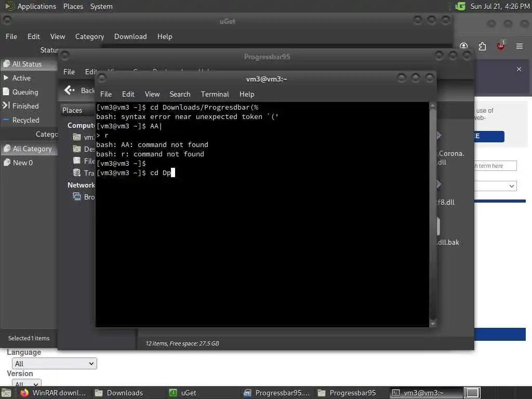Open uGet Edit menu
The image size is (532, 399).
(x=33, y=37)
